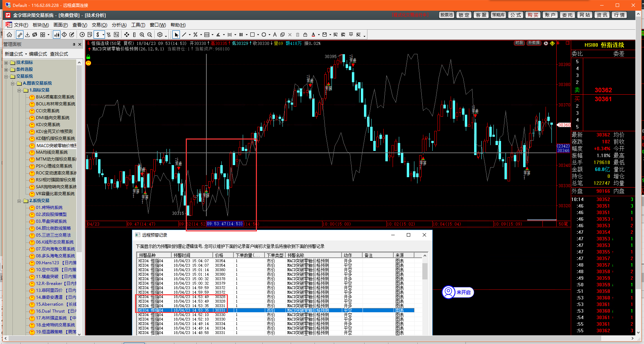Click the download arrow toolbar icon
The width and height of the screenshot is (644, 344).
(x=28, y=35)
